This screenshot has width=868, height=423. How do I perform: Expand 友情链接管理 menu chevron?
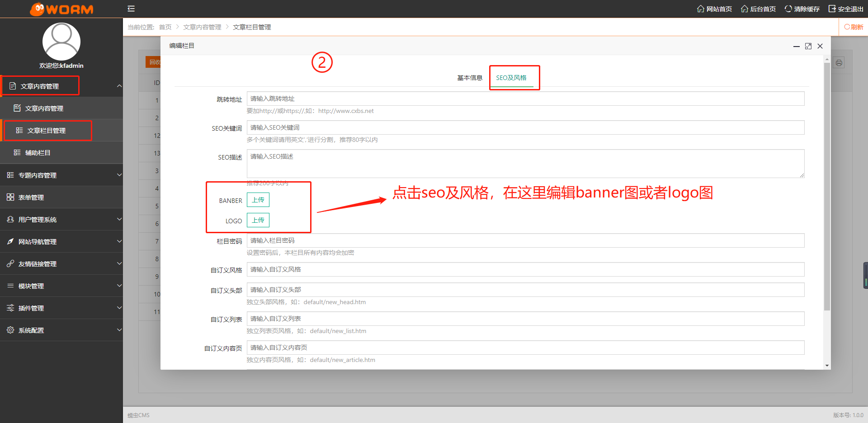[119, 263]
